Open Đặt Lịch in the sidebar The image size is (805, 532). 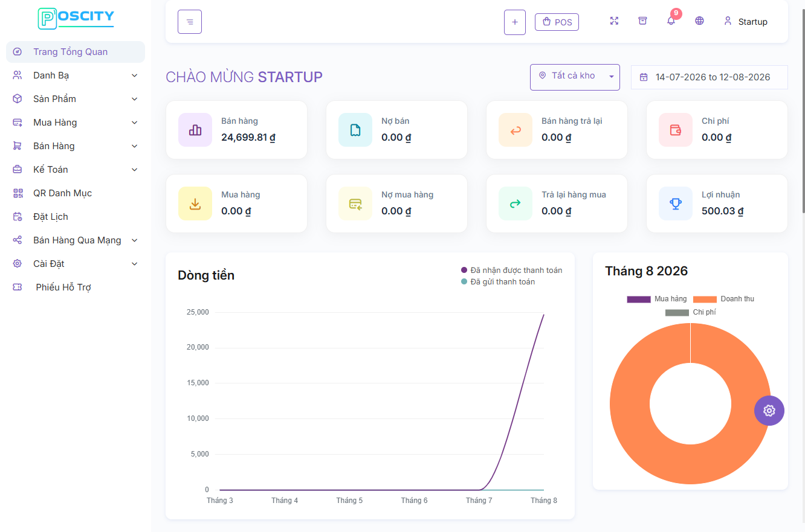tap(76, 217)
